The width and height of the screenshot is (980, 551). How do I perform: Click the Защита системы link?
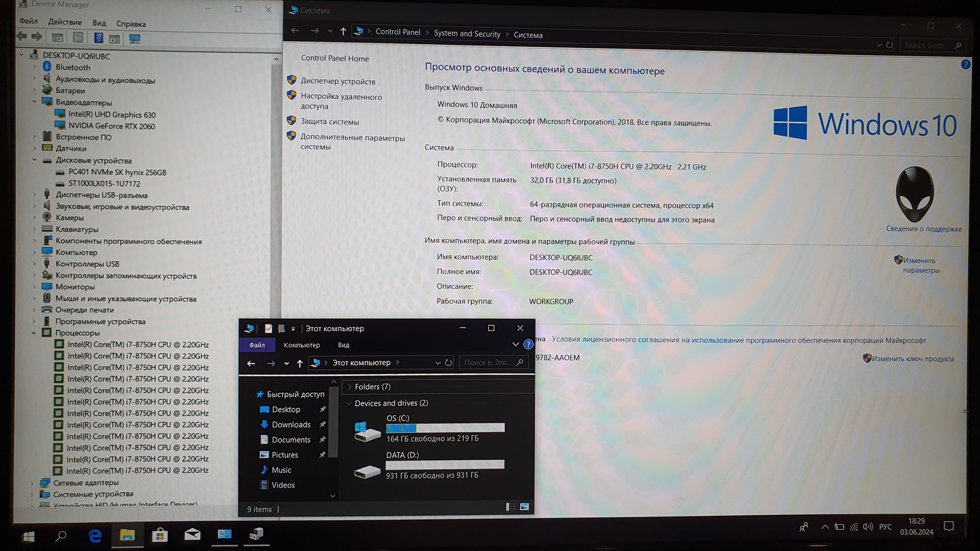point(329,122)
